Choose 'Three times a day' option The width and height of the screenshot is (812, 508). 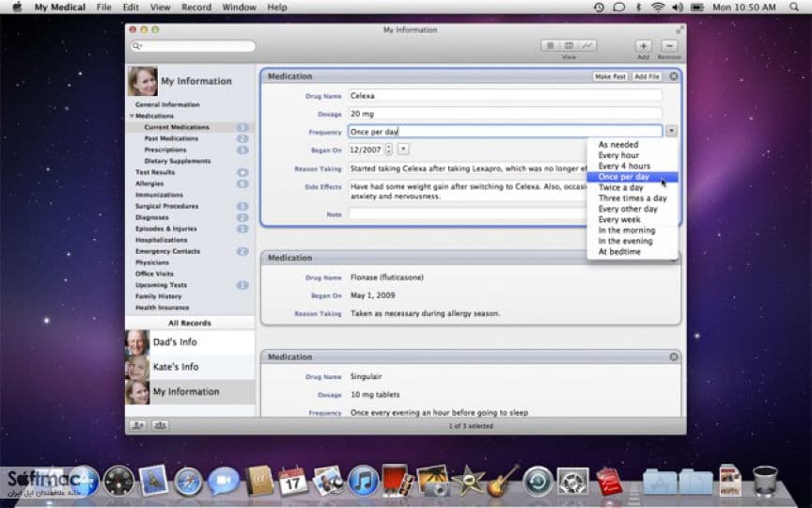point(632,198)
